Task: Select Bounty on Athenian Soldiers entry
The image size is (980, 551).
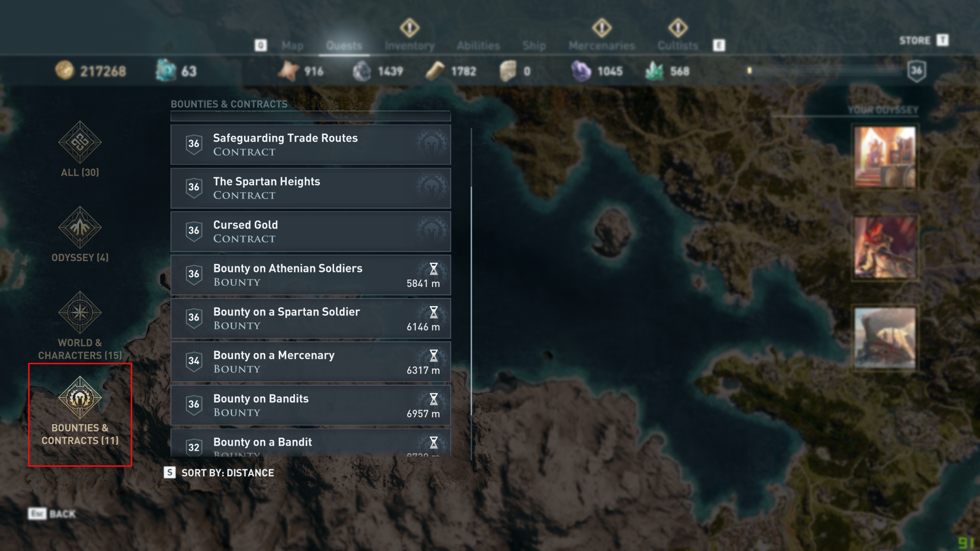Action: (x=310, y=275)
